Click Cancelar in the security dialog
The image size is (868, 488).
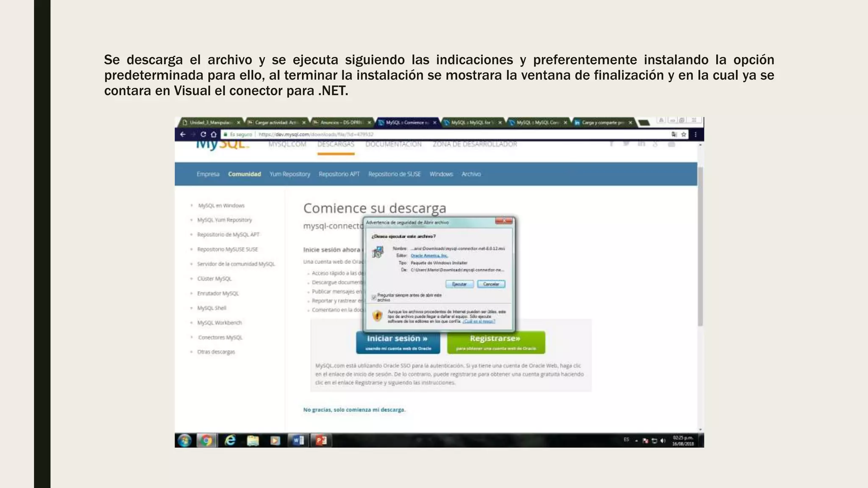pos(491,284)
